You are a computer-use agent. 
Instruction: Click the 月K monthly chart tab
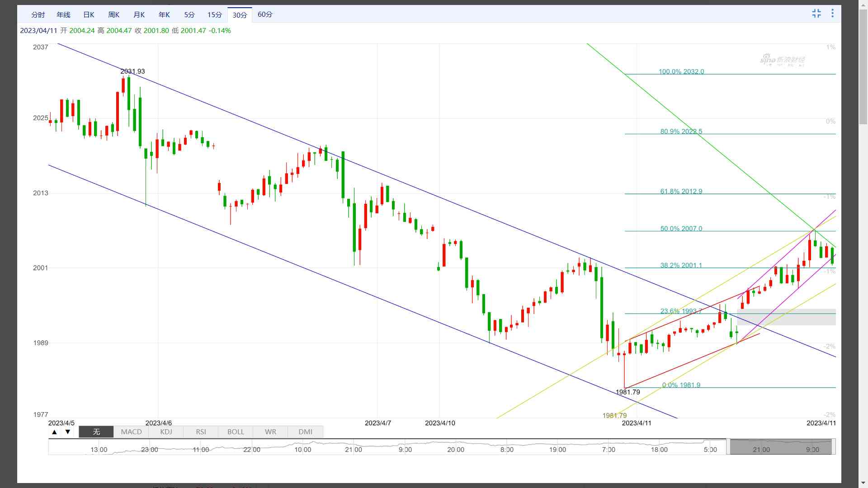pyautogui.click(x=139, y=15)
